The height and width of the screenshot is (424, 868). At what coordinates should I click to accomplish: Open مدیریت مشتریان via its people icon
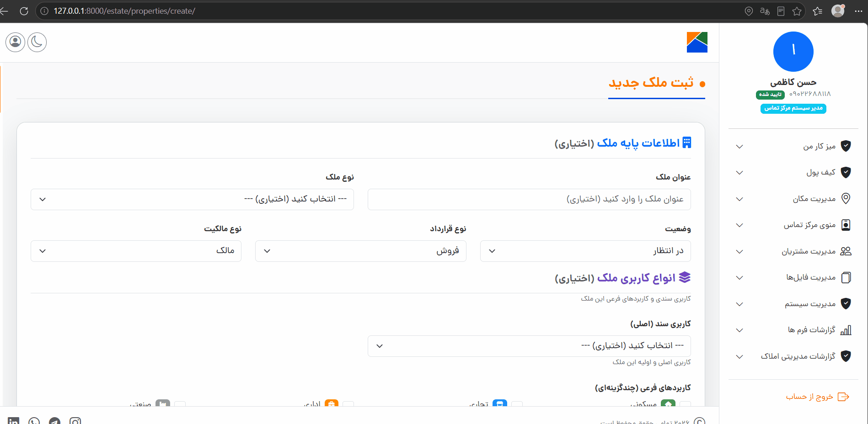846,251
